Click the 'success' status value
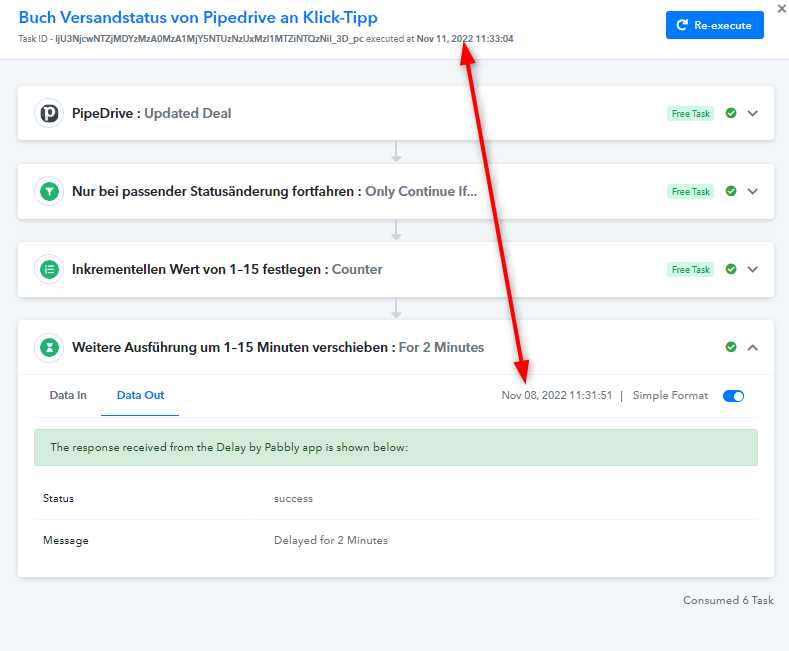Image resolution: width=789 pixels, height=651 pixels. (293, 499)
